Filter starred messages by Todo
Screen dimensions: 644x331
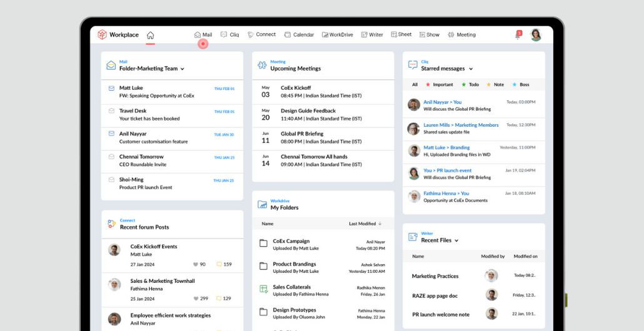470,84
